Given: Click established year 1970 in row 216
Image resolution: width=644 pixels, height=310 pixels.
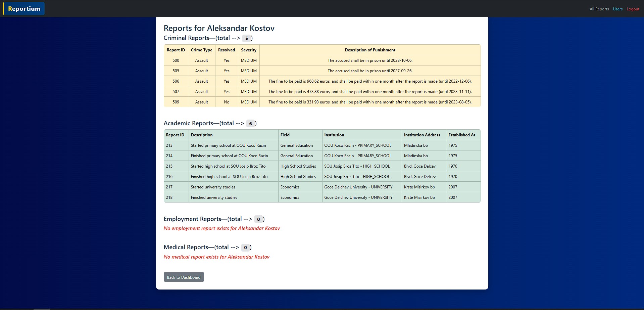Looking at the screenshot, I should pos(453,177).
